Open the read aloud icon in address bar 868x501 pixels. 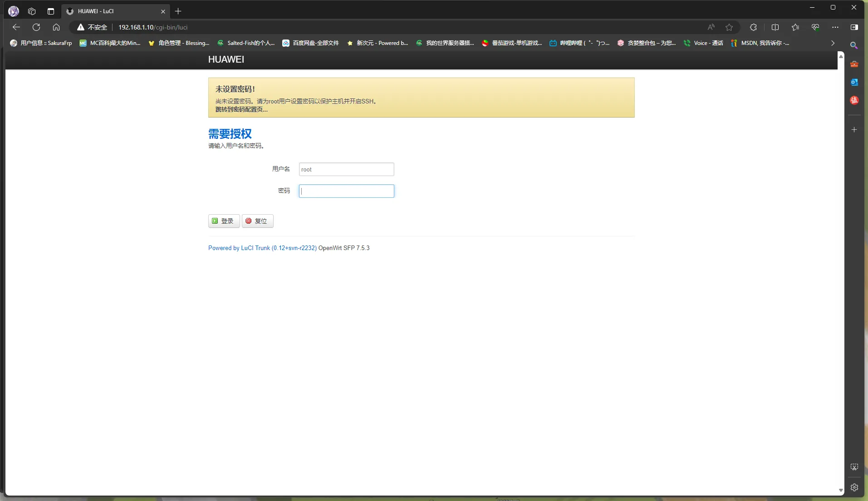click(x=711, y=27)
